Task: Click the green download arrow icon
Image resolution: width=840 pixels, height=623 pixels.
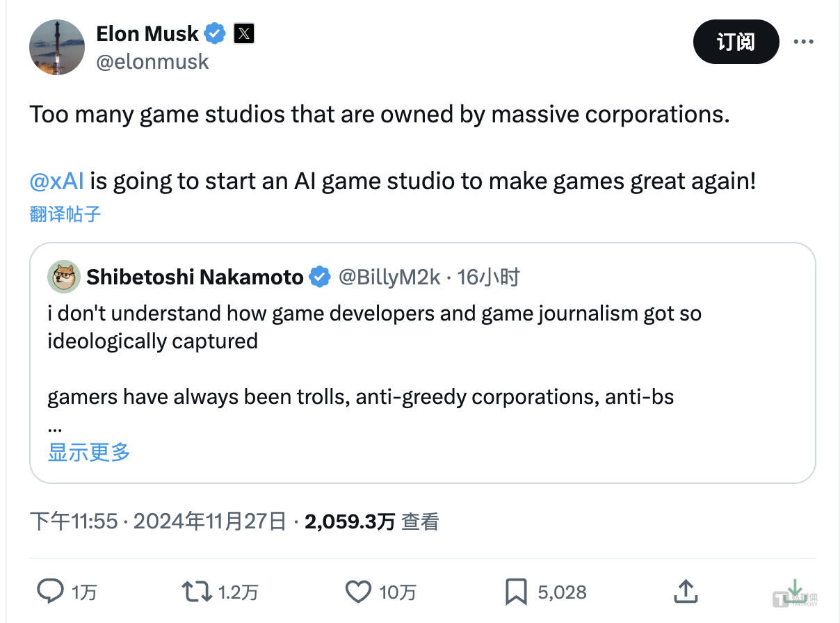Action: pyautogui.click(x=795, y=590)
